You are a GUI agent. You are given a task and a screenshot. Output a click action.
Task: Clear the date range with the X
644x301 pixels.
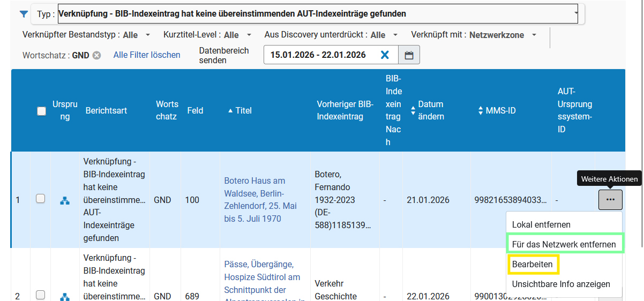(x=385, y=55)
